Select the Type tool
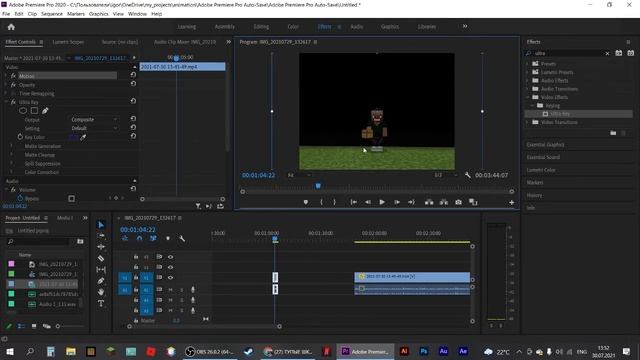 tap(101, 303)
